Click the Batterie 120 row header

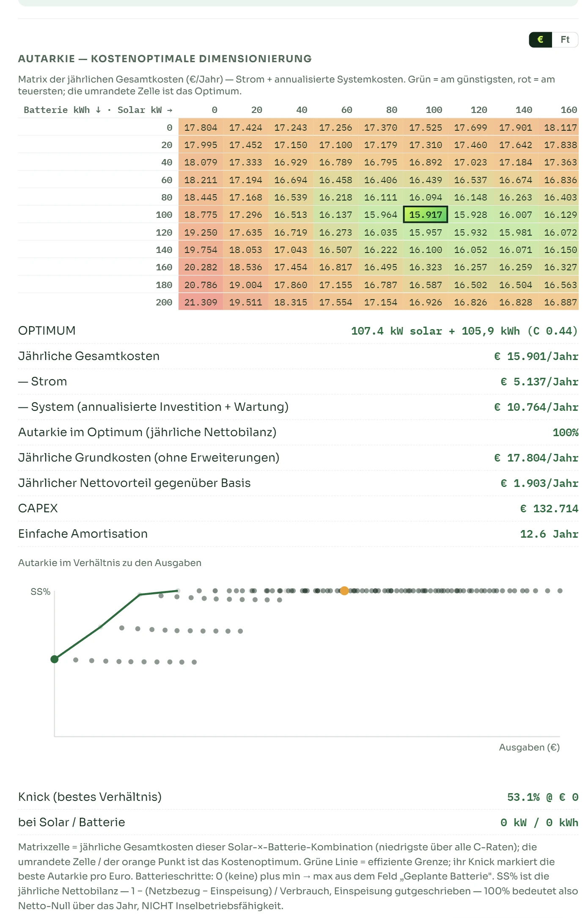coord(164,232)
